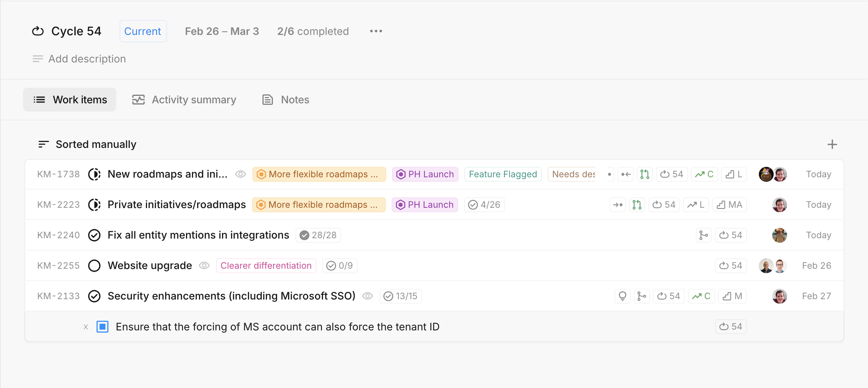The image size is (868, 388).
Task: Click the Cycle 54 cycle icon
Action: pyautogui.click(x=38, y=31)
